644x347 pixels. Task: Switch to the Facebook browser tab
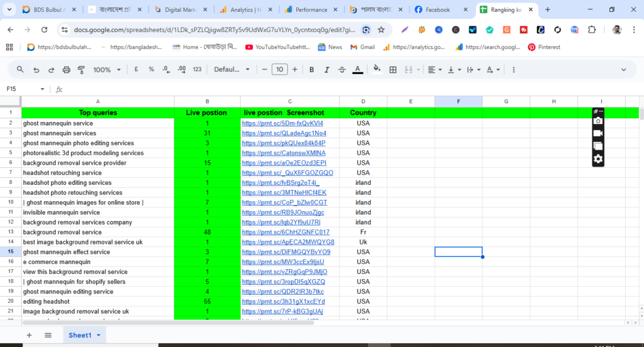click(438, 9)
